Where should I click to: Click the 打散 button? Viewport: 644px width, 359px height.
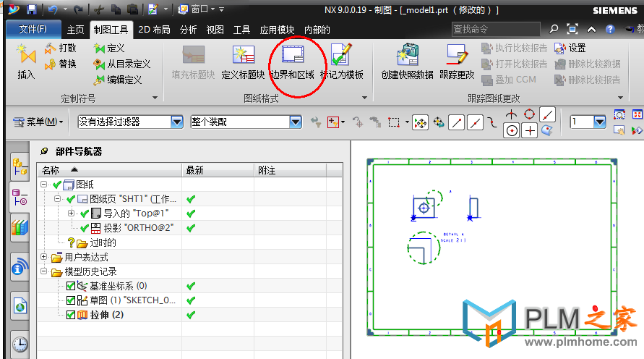61,48
